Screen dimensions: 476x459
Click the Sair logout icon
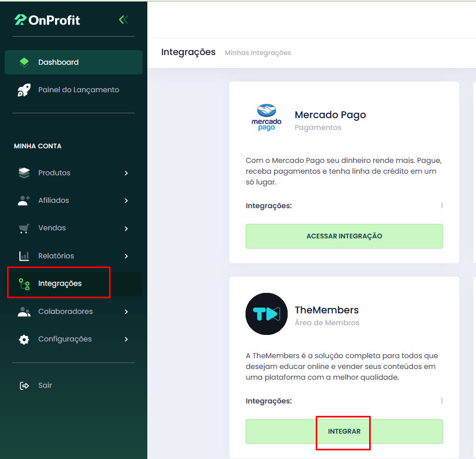tap(24, 386)
